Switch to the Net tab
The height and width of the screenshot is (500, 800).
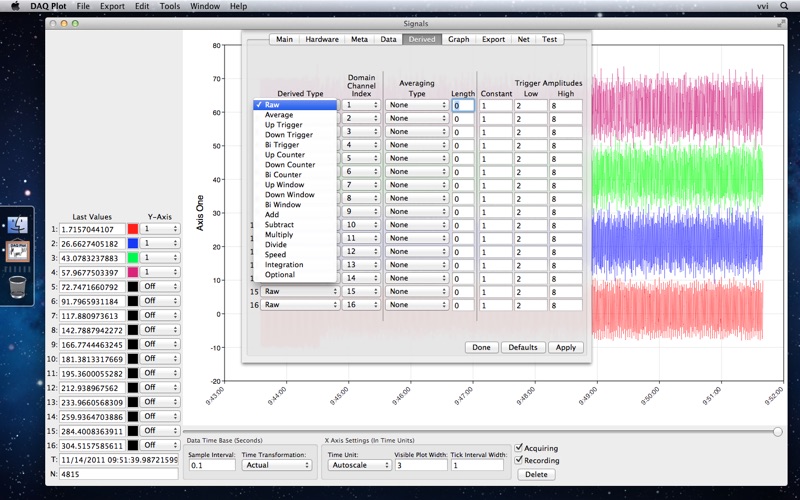pyautogui.click(x=523, y=39)
